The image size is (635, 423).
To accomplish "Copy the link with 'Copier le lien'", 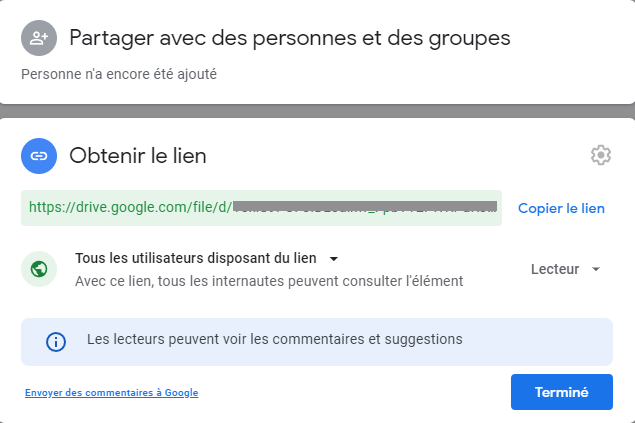I will [x=561, y=208].
